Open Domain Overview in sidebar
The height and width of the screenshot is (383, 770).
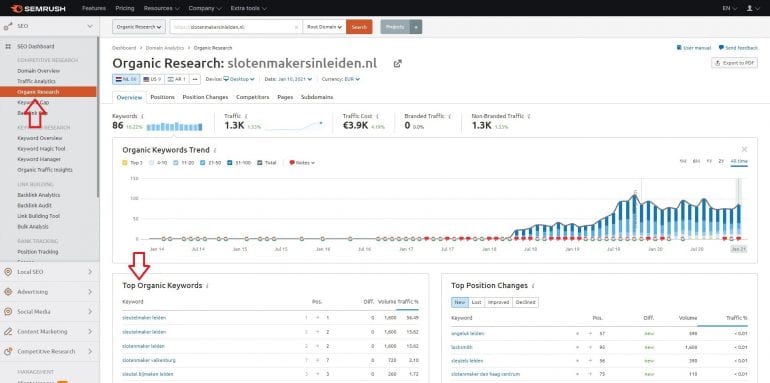tap(38, 71)
